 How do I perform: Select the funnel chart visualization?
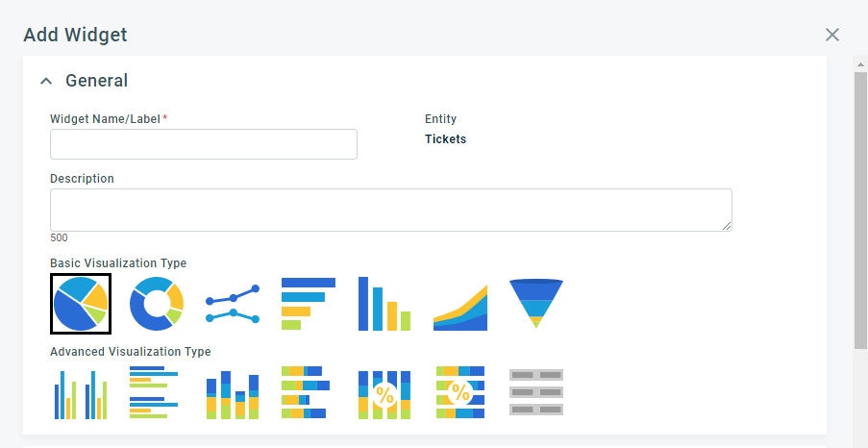535,303
